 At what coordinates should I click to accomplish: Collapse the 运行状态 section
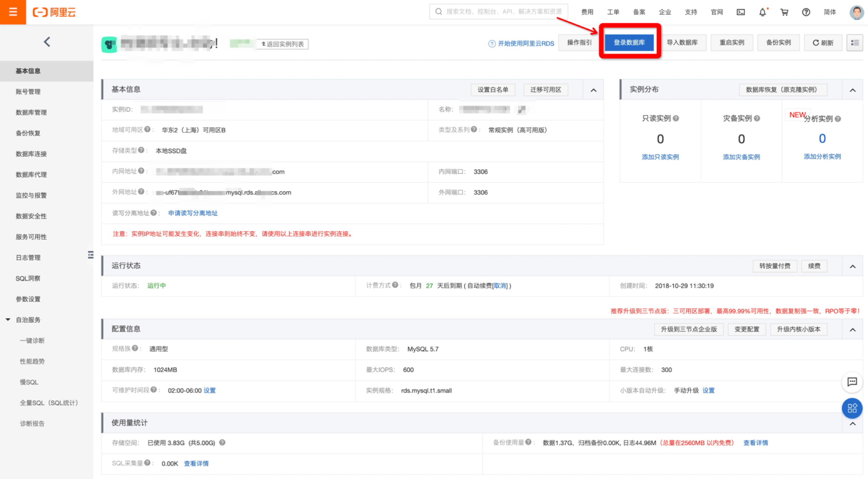tap(852, 266)
